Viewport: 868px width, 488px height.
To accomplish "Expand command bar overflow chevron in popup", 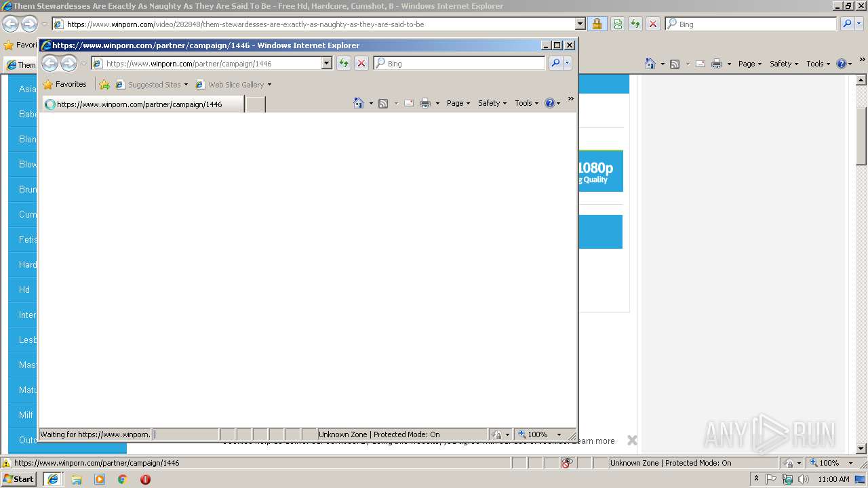I will click(x=570, y=99).
